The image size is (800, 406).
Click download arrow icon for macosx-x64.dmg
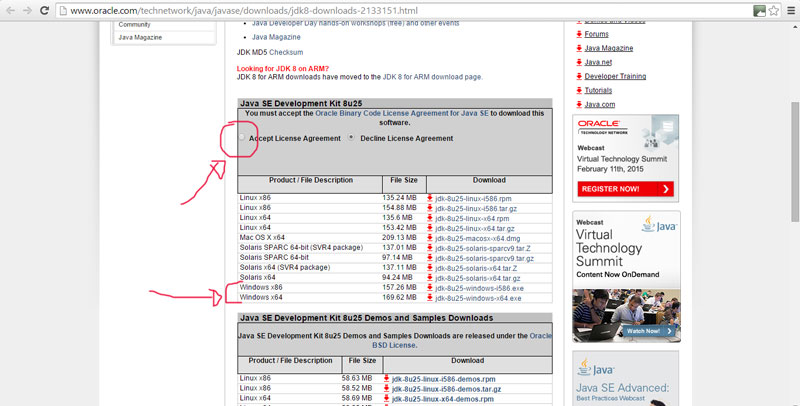[x=430, y=238]
